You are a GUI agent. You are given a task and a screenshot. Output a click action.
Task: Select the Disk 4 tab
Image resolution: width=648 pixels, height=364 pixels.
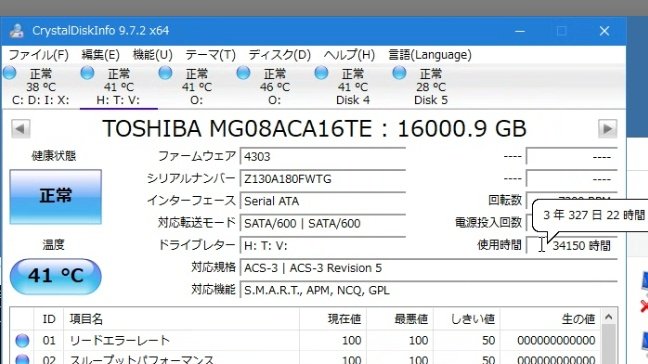point(353,87)
